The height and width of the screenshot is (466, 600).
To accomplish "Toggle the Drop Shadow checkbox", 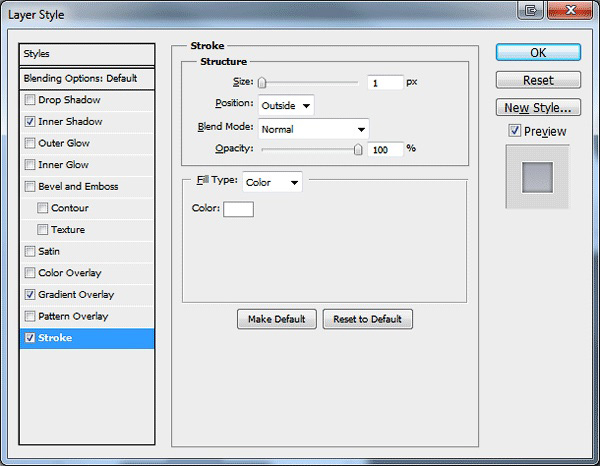I will [x=29, y=100].
